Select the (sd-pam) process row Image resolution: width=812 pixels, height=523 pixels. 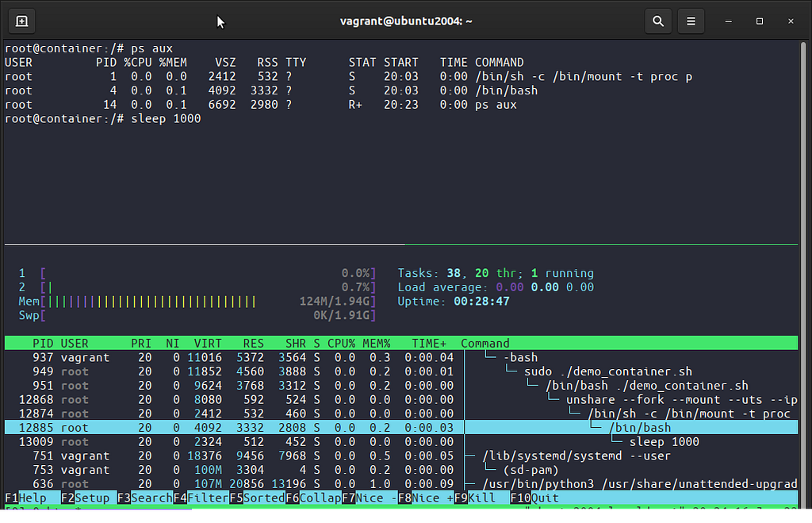pos(401,470)
